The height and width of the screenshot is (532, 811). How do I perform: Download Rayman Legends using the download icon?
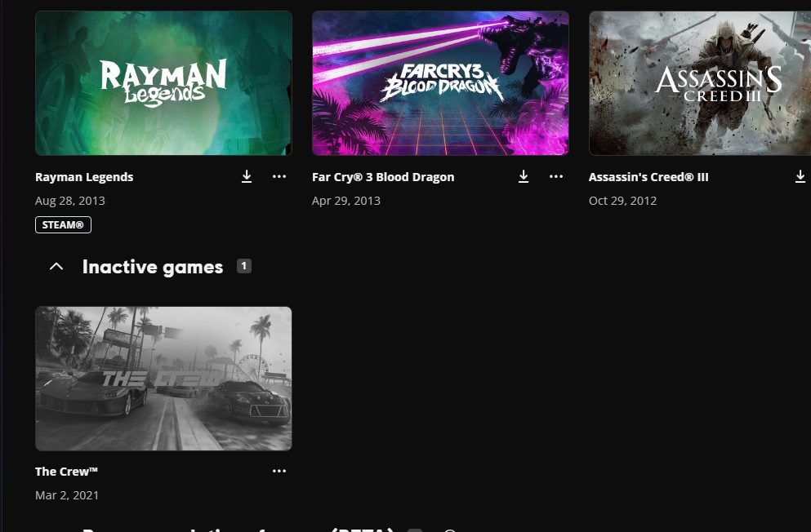point(247,177)
